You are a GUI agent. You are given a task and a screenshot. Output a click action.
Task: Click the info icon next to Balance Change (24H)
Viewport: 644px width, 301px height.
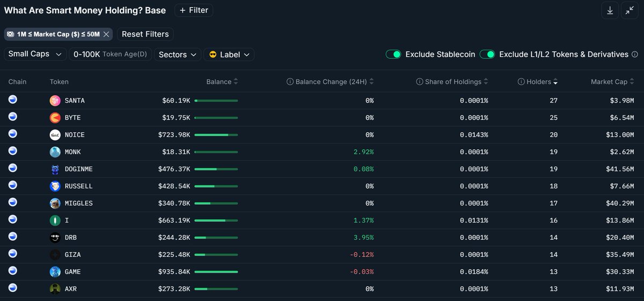point(290,82)
